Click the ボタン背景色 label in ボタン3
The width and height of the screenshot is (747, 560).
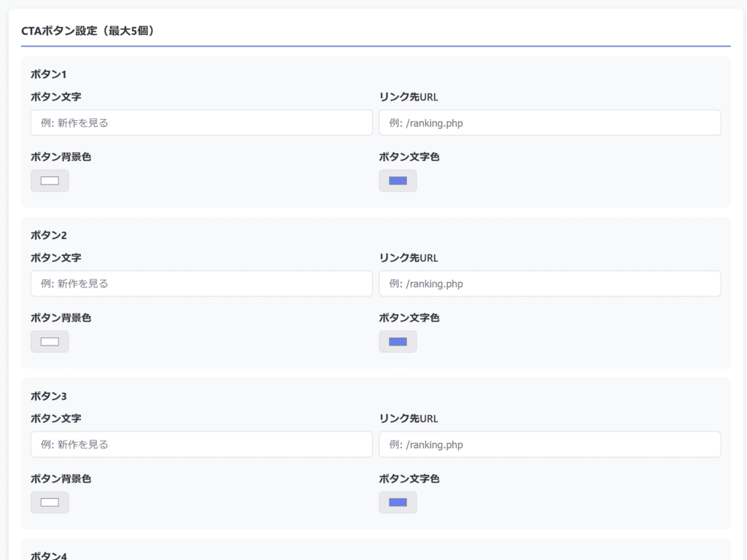pos(61,479)
